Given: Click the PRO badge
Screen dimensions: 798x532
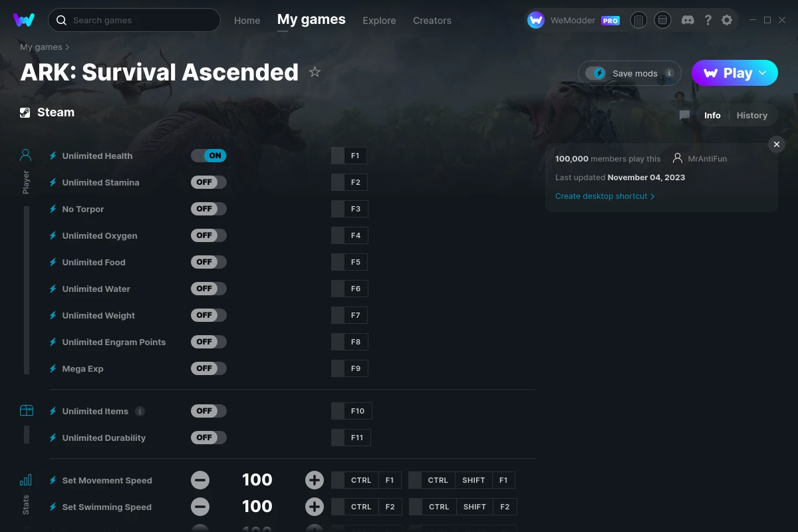Looking at the screenshot, I should click(610, 21).
